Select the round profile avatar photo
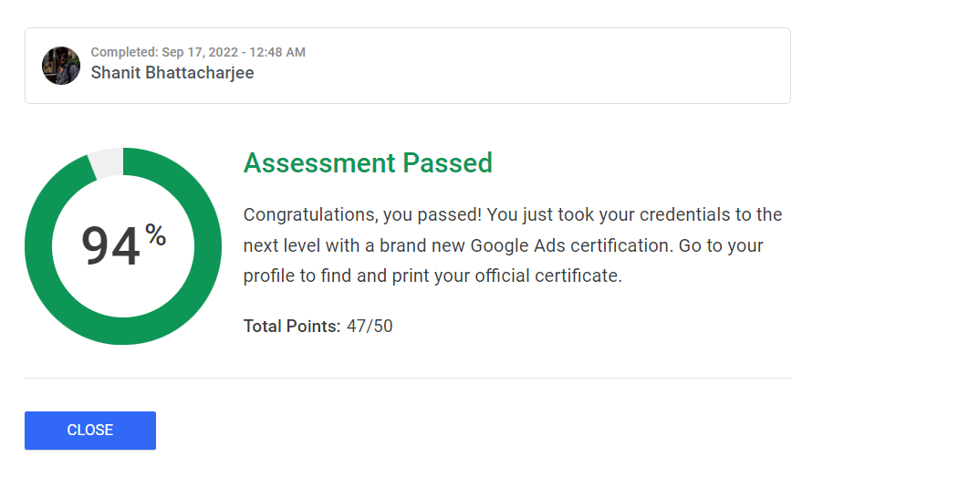Screen dimensions: 980x499 point(60,66)
